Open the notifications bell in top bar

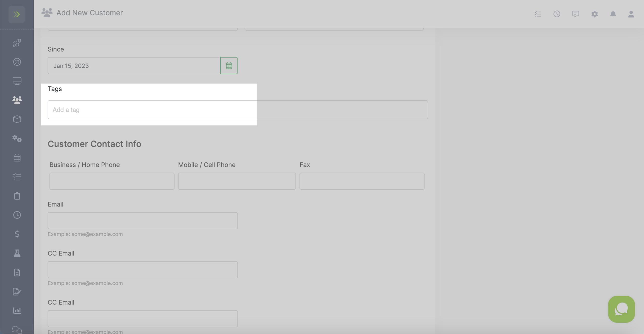(x=613, y=14)
